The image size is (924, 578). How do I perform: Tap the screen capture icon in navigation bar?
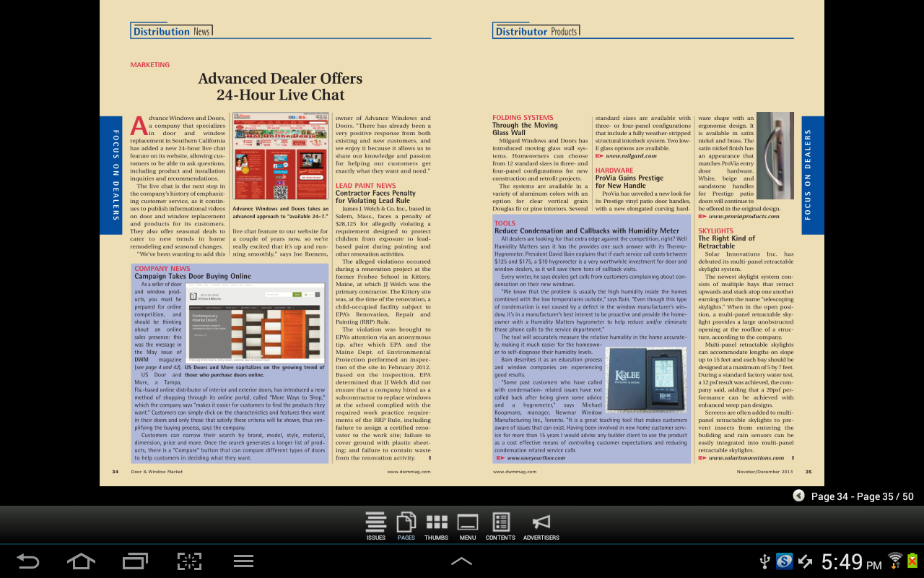coord(188,561)
